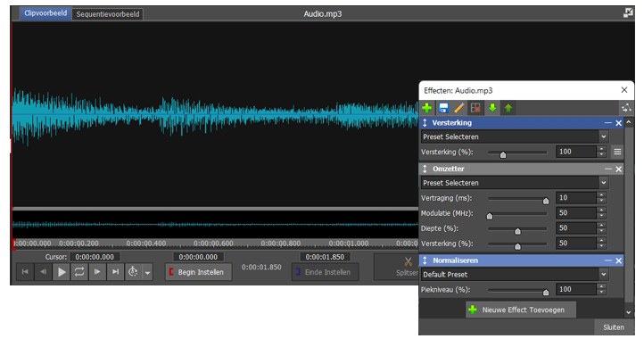The image size is (644, 347).
Task: Open Versterking keyframe menu icon
Action: tap(617, 152)
